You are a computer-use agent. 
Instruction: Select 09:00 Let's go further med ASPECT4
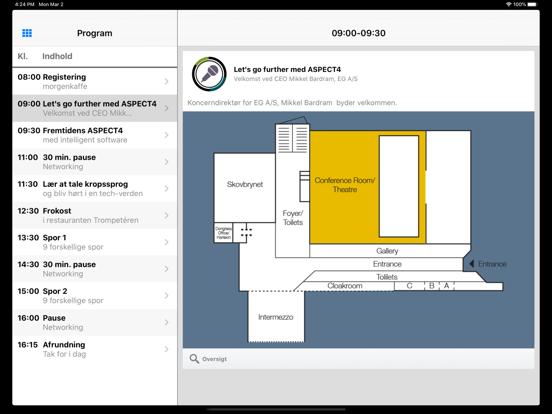click(94, 108)
